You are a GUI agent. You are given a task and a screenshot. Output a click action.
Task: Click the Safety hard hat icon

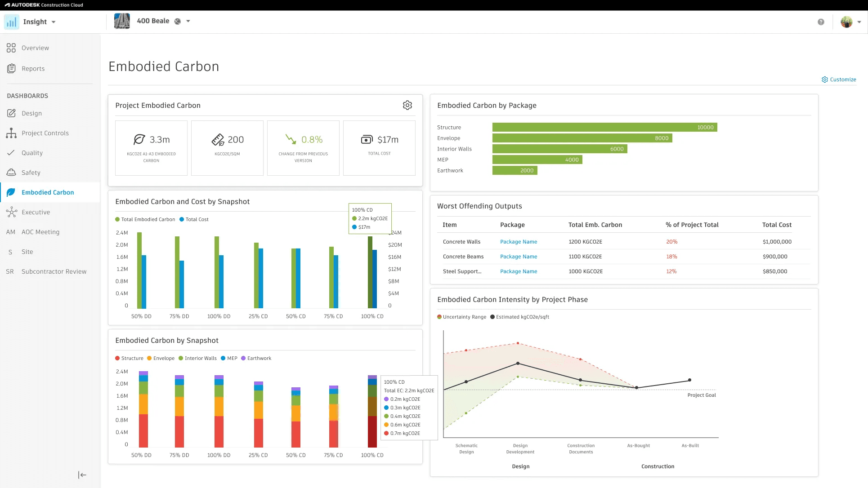pos(11,173)
